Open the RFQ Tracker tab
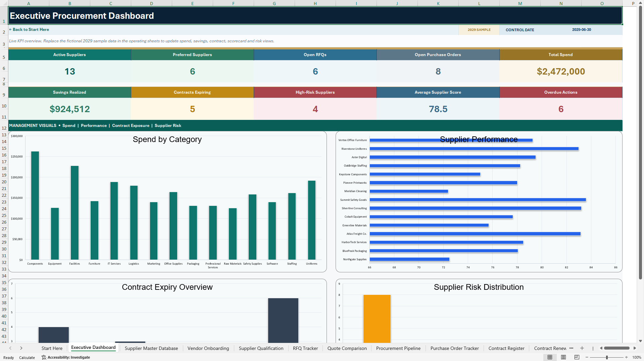 pyautogui.click(x=305, y=348)
